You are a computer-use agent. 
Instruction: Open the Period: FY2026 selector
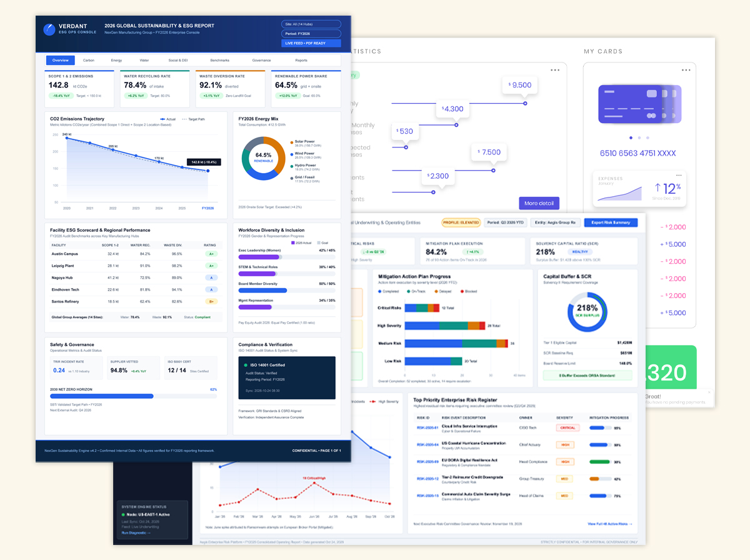click(311, 34)
